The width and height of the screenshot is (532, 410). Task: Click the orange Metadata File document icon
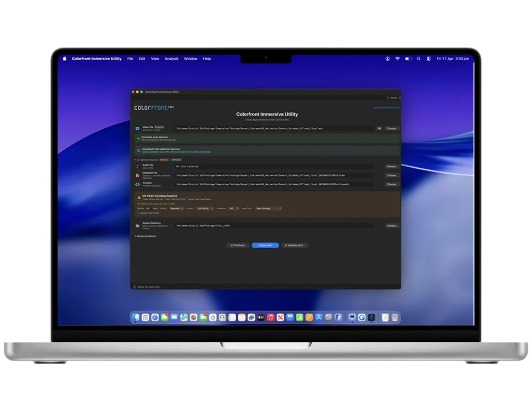137,175
